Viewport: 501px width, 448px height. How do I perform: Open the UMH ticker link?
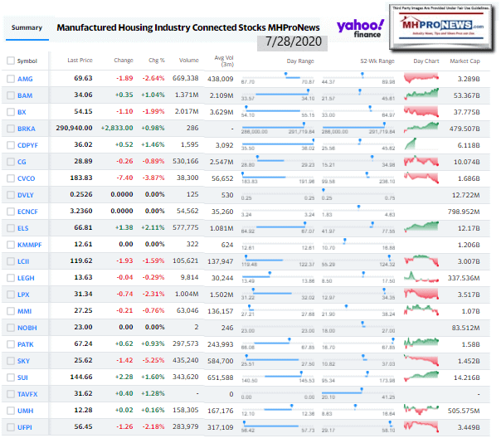(x=25, y=411)
